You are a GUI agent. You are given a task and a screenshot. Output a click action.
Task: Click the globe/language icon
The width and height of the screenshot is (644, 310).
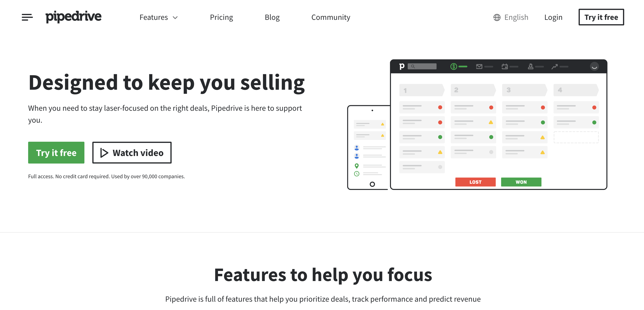pos(496,17)
